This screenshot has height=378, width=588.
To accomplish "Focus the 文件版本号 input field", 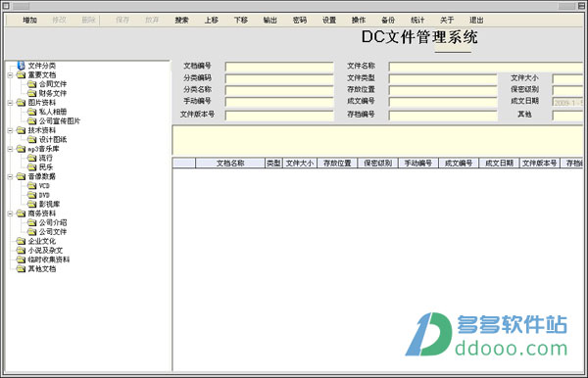I will 279,116.
